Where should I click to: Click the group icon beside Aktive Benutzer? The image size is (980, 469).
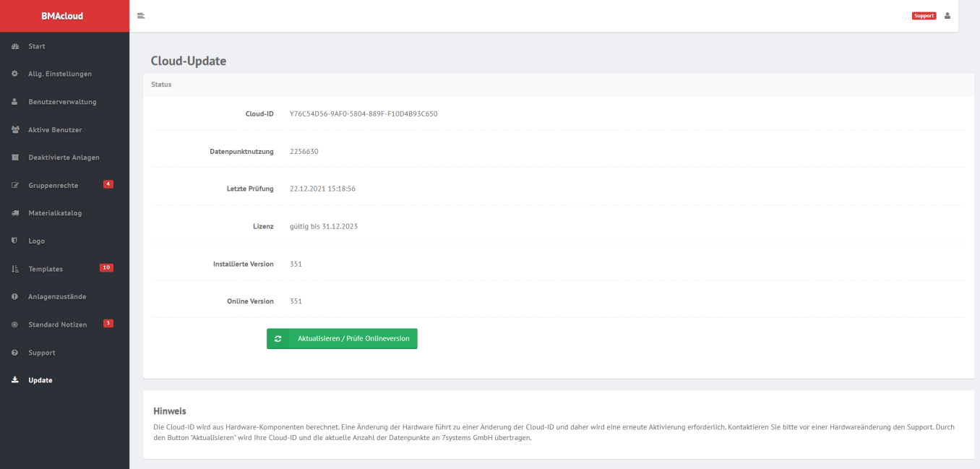[x=14, y=130]
